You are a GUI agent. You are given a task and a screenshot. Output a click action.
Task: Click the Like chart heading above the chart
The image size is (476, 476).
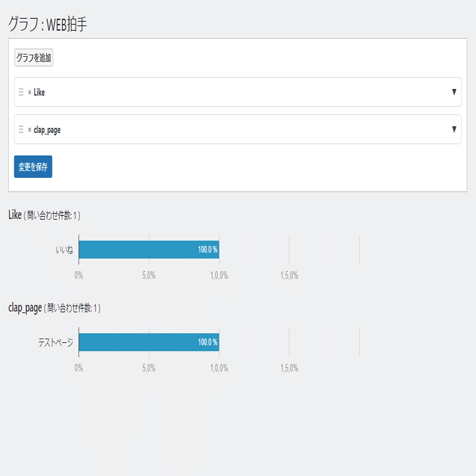[x=15, y=215]
